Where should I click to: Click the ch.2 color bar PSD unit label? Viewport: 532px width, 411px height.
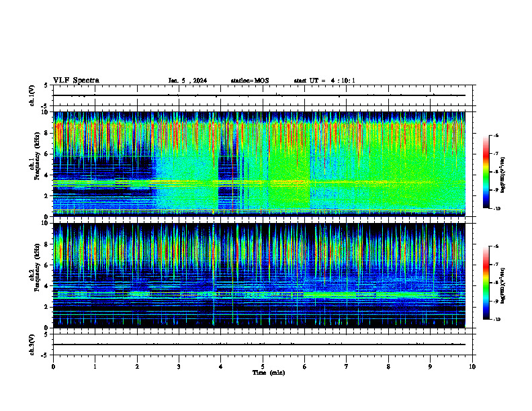click(503, 285)
